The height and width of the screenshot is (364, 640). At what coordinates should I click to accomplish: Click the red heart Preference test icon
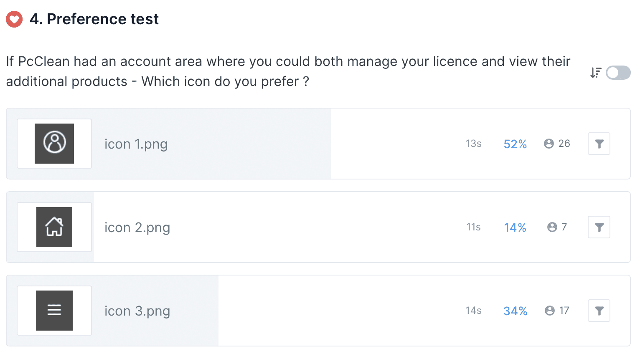point(14,19)
